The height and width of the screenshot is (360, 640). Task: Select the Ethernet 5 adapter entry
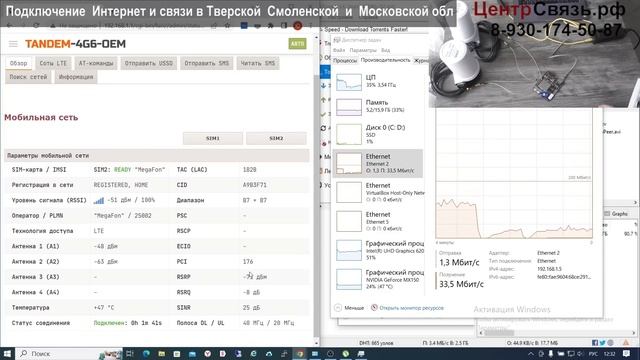click(378, 221)
